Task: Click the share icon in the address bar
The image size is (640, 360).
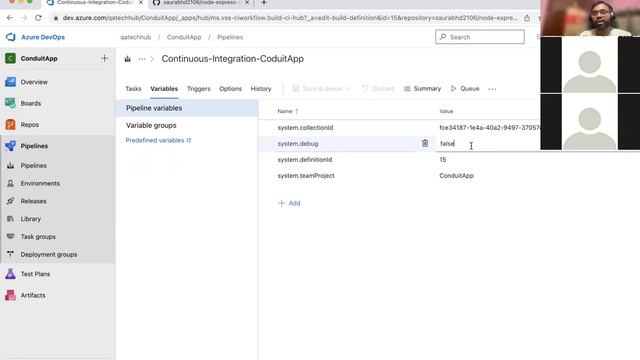Action: pyautogui.click(x=527, y=18)
